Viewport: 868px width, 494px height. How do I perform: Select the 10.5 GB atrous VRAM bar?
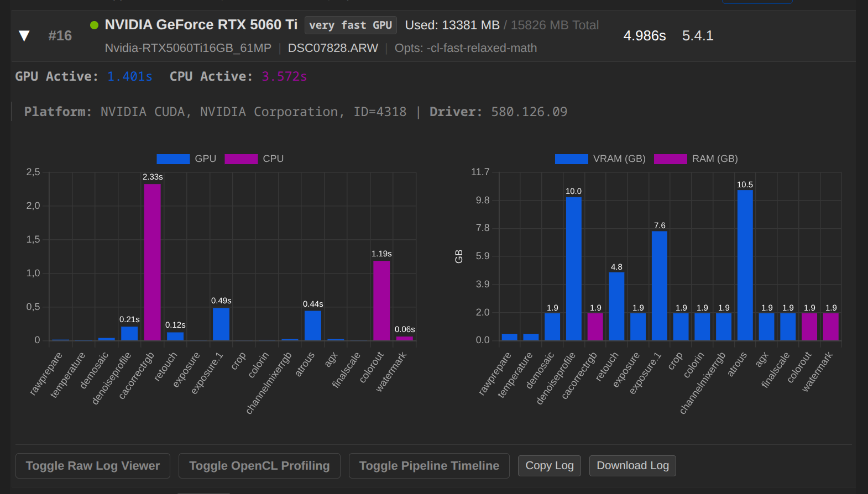pos(745,265)
